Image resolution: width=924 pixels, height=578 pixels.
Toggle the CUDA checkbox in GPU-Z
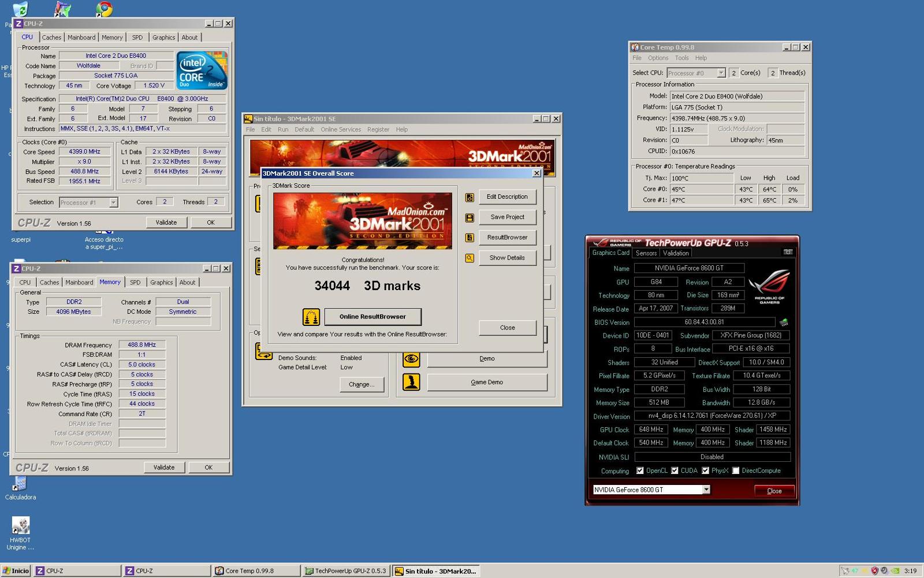click(x=675, y=470)
